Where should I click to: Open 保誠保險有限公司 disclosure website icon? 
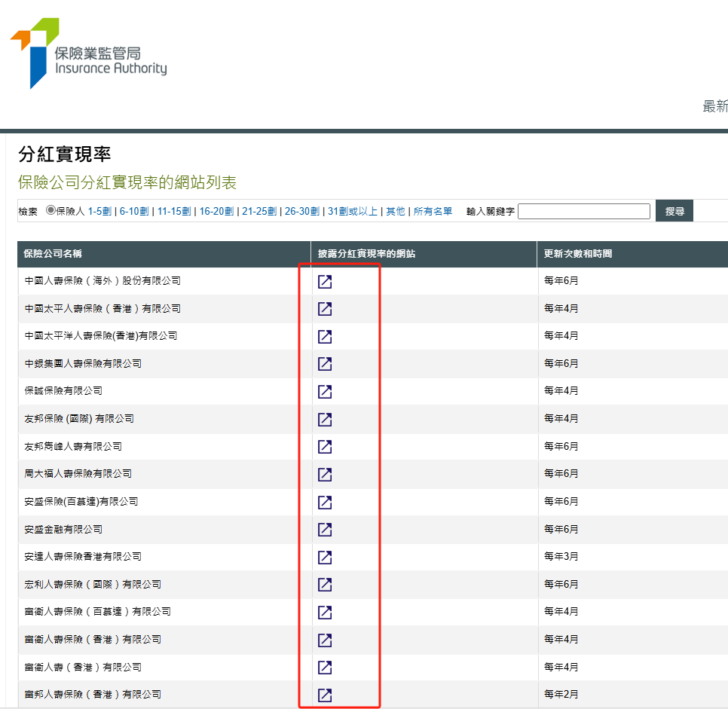(x=325, y=392)
